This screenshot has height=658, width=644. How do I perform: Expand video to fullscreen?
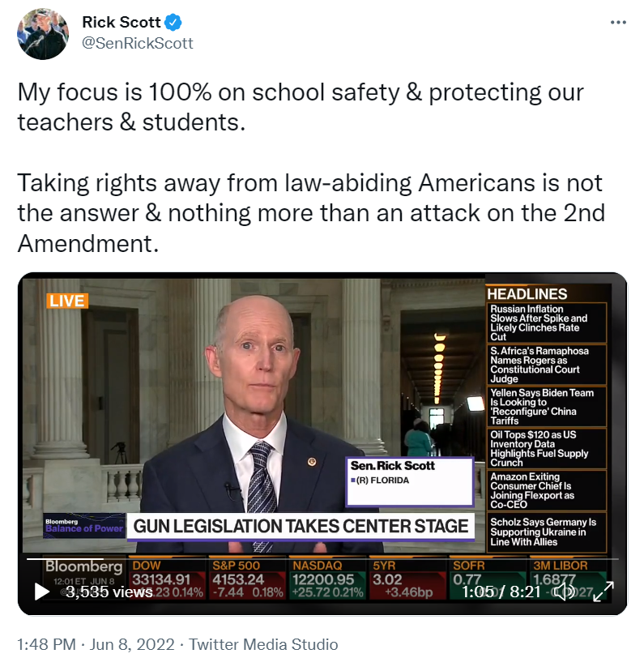point(603,592)
